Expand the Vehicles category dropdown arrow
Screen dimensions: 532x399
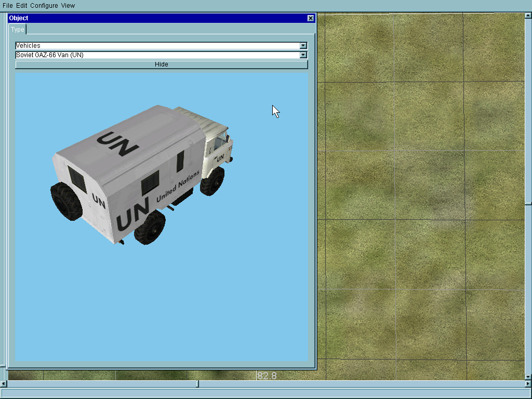click(303, 46)
